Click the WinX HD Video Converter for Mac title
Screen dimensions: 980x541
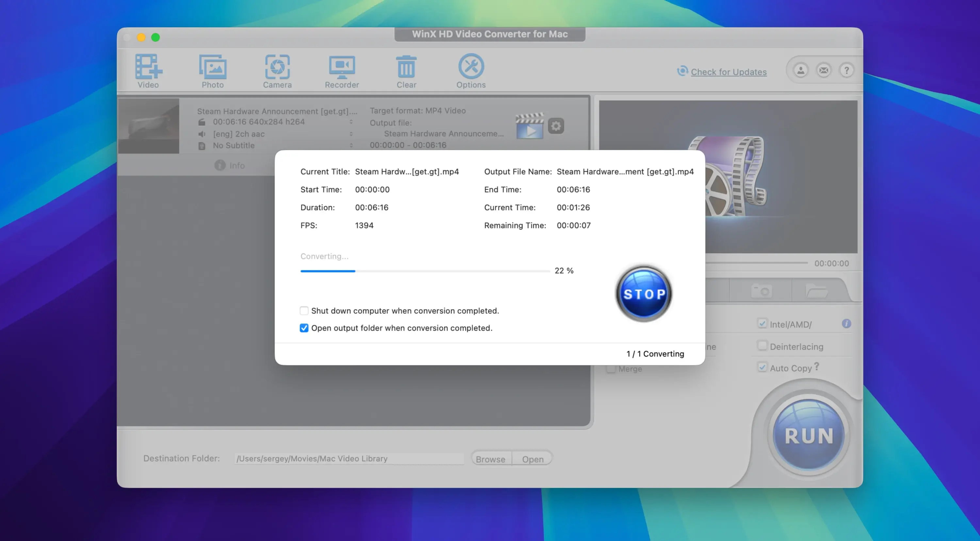click(x=490, y=34)
